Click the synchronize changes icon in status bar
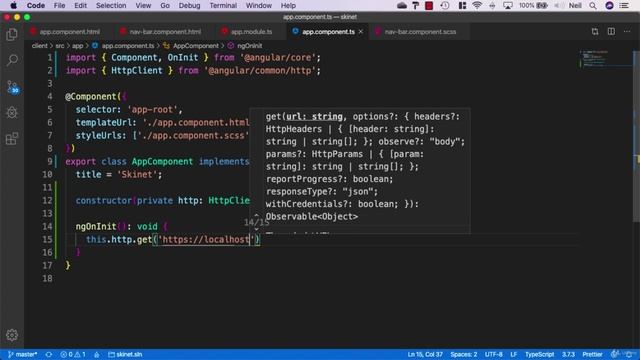 49,354
